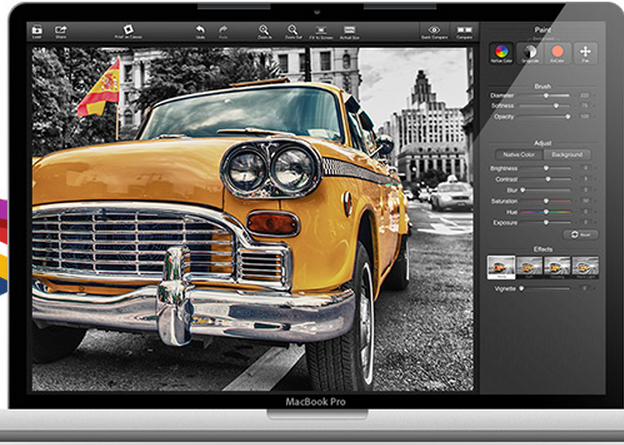Viewport: 624px width, 445px height.
Task: Click the Softness brush slider
Action: 545,106
